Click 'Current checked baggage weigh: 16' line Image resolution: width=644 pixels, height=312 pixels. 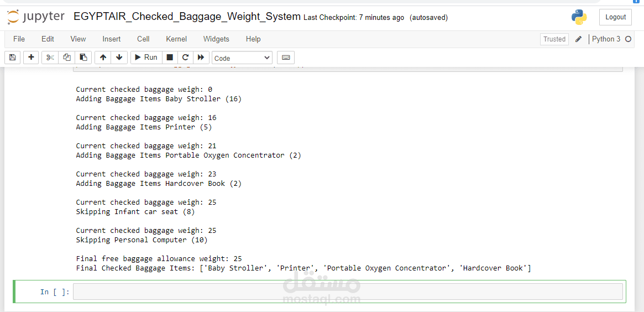146,118
